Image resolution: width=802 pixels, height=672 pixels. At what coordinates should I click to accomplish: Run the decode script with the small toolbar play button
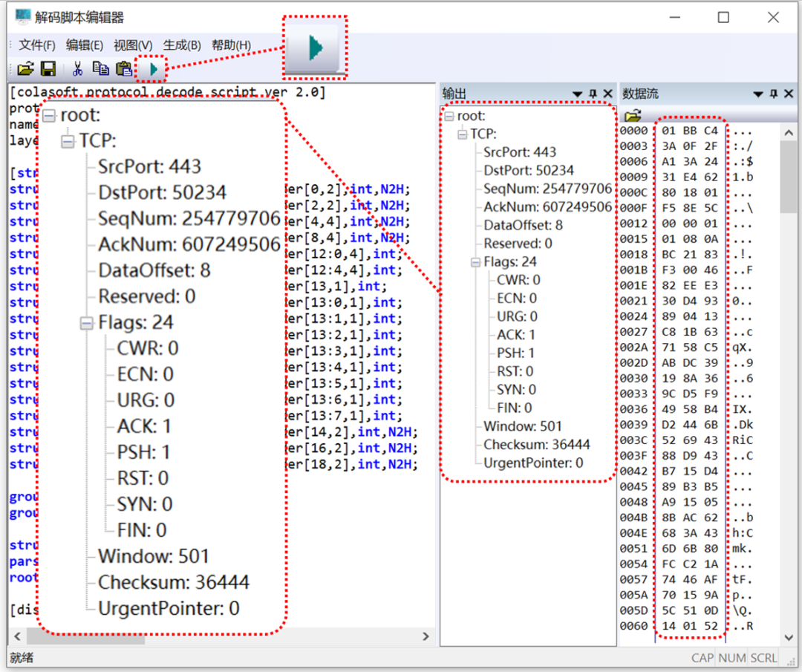coord(154,69)
